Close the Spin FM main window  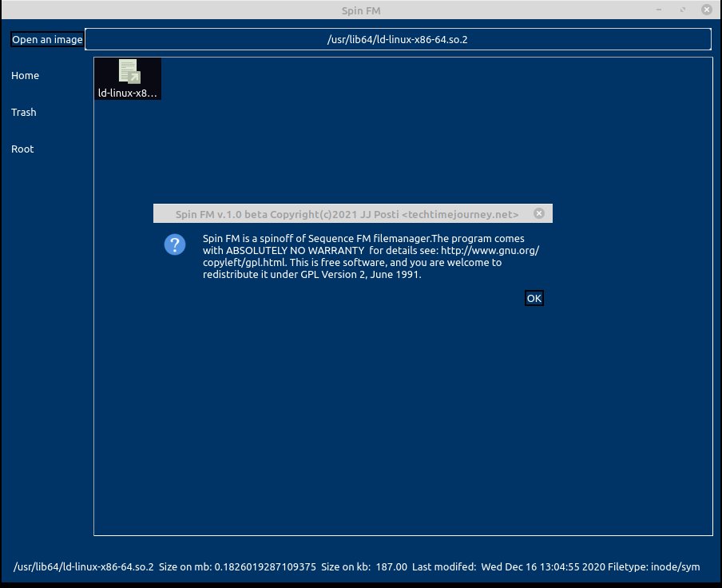[707, 10]
